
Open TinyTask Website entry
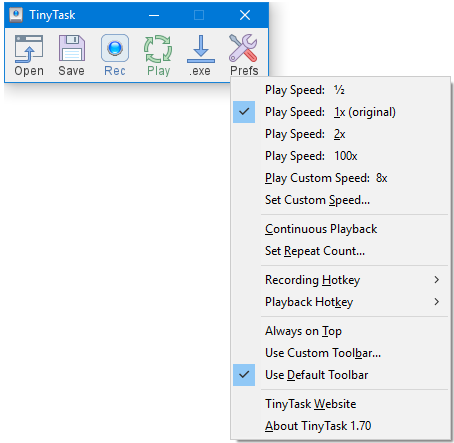(340, 404)
